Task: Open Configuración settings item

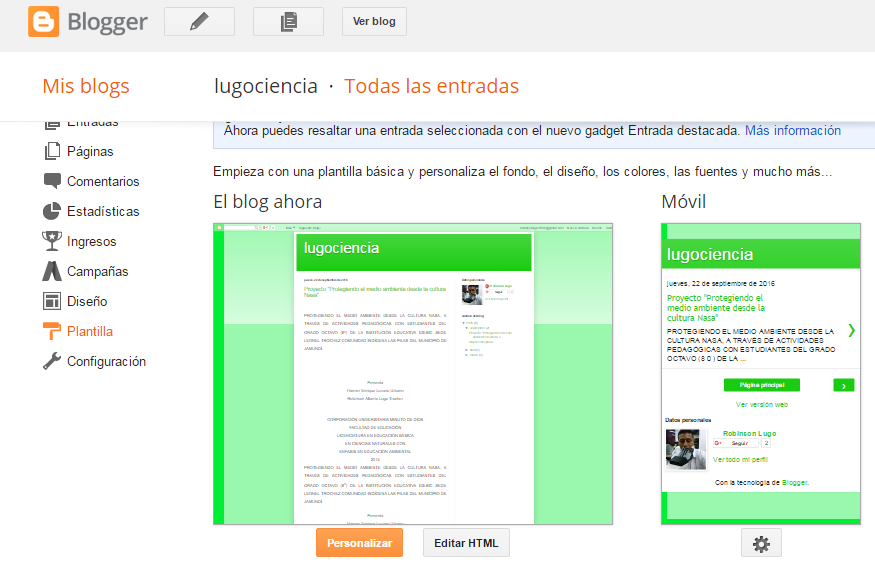Action: point(107,361)
